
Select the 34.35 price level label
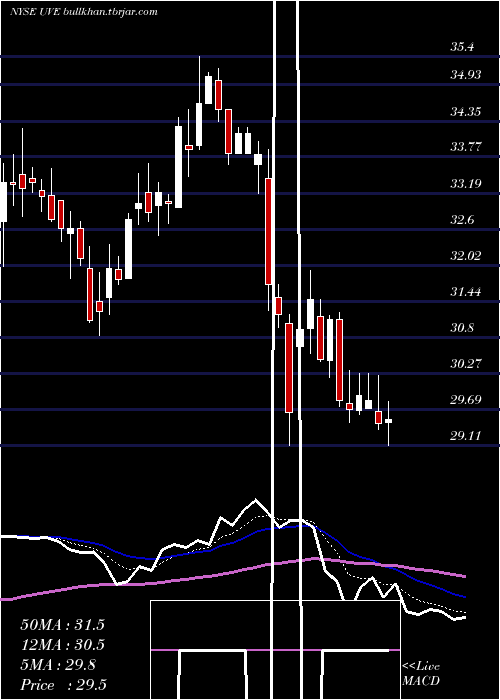(x=466, y=111)
